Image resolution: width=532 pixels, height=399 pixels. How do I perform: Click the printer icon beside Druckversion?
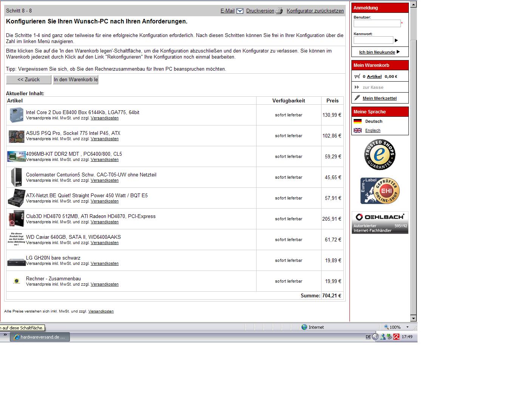click(x=279, y=11)
